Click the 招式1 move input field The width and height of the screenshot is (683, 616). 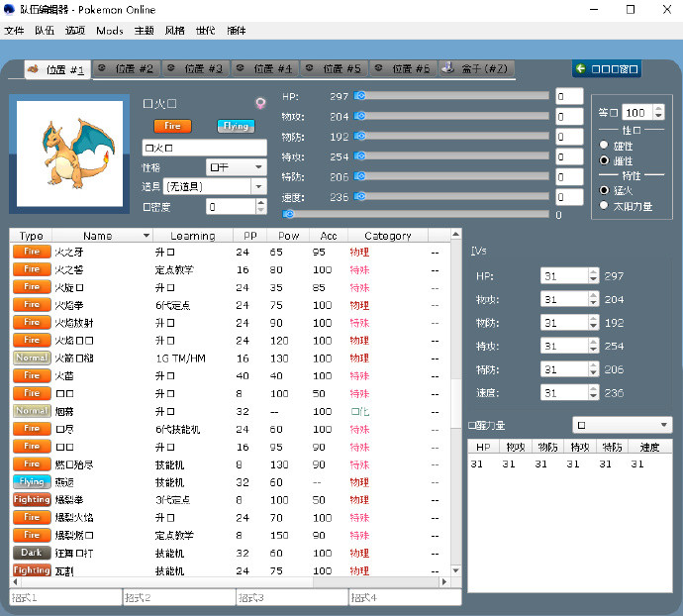[65, 597]
